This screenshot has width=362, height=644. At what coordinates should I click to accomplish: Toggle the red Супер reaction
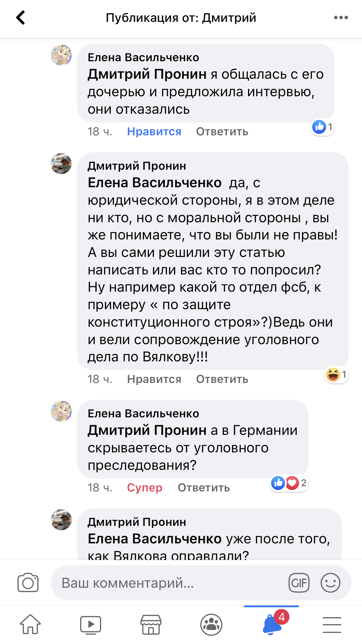pos(145,488)
